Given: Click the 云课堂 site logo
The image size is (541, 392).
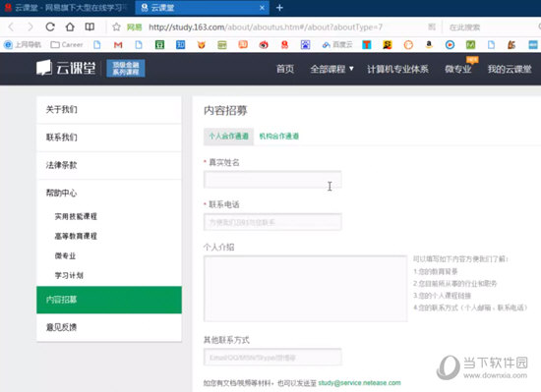Looking at the screenshot, I should 66,68.
